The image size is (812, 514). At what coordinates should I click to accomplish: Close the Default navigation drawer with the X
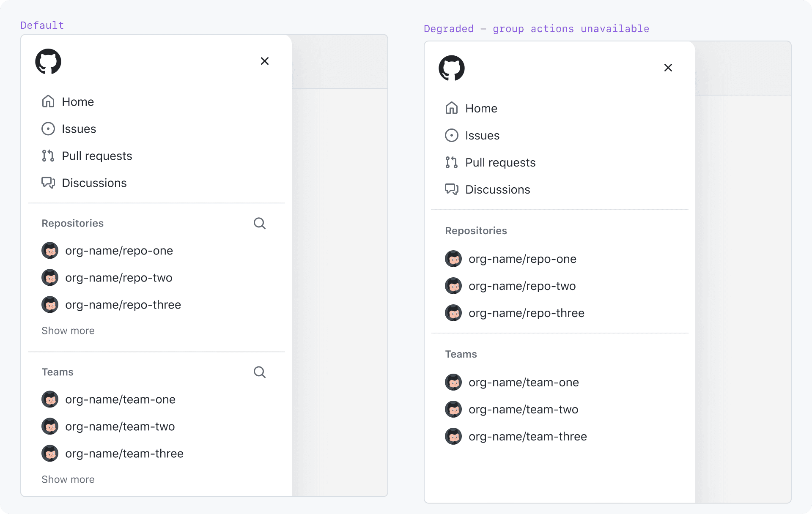click(x=265, y=61)
